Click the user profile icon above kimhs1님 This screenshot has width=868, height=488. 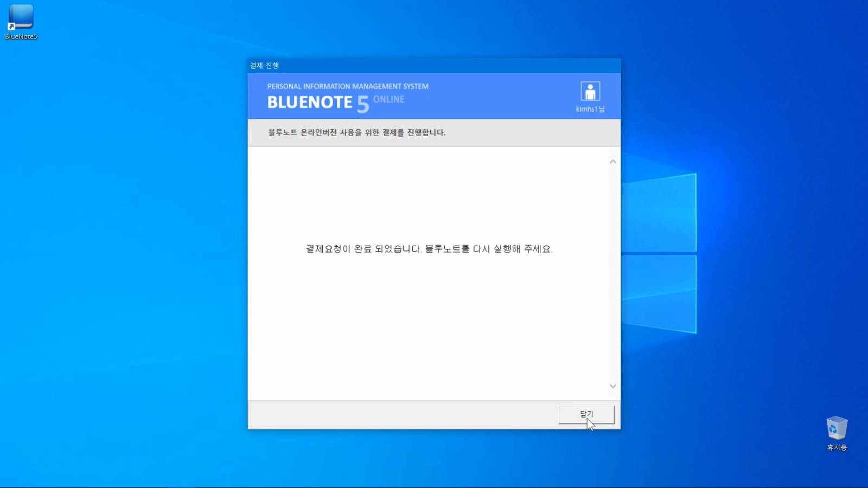point(590,91)
